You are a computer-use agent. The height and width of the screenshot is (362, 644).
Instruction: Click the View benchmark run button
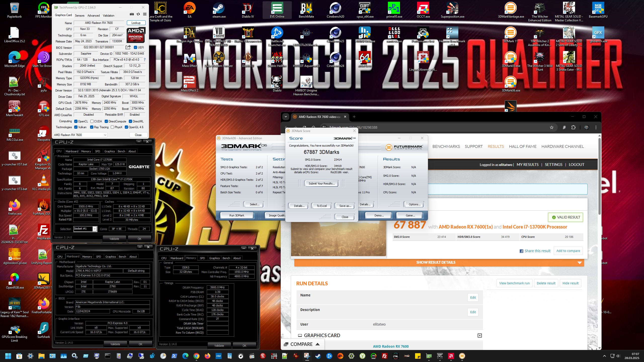pyautogui.click(x=514, y=283)
